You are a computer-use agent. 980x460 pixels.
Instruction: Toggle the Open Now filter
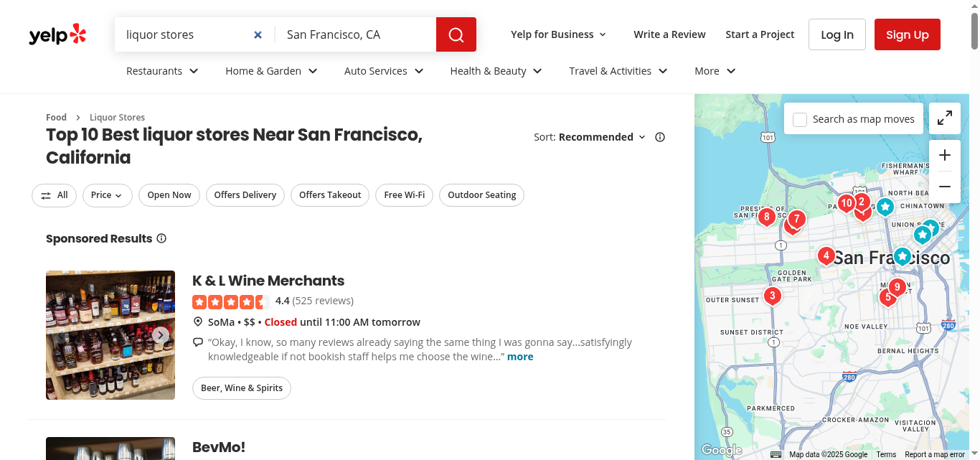[169, 195]
